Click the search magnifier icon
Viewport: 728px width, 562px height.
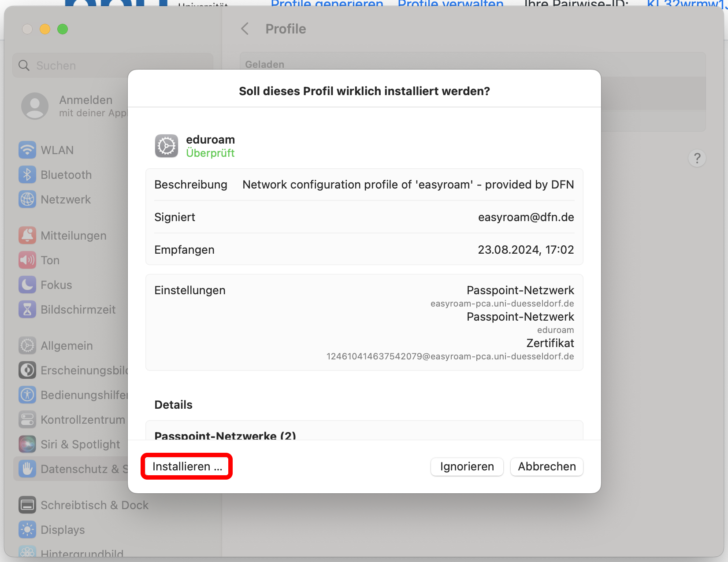click(24, 66)
